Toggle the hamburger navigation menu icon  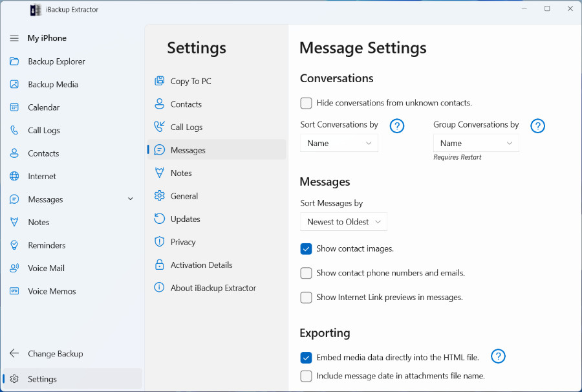[x=14, y=38]
